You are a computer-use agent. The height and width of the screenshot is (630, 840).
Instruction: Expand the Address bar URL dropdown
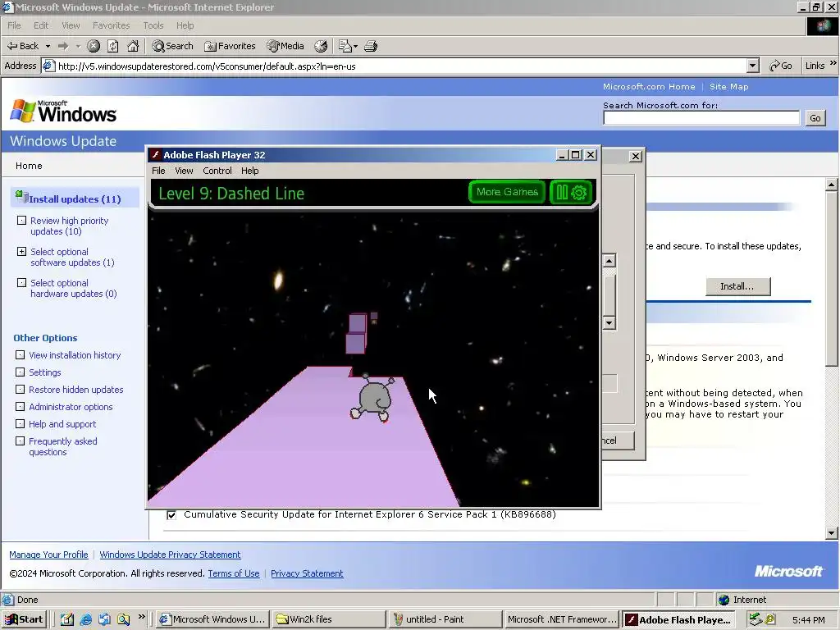tap(753, 66)
